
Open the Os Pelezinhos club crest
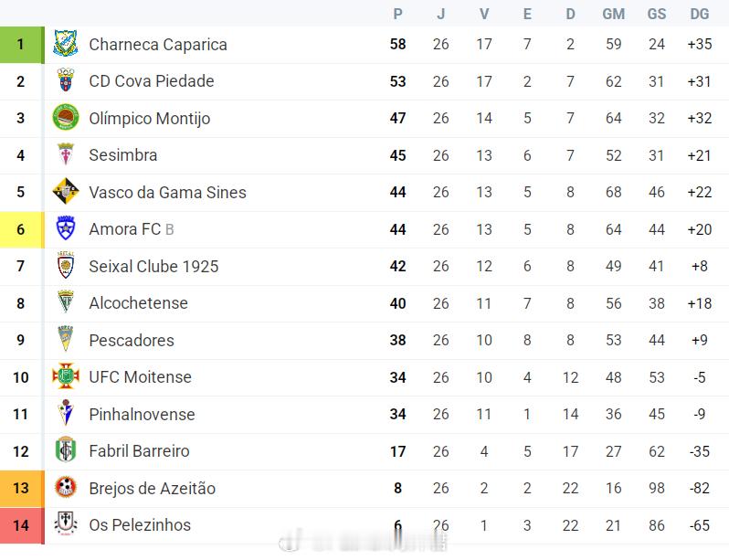click(x=66, y=524)
